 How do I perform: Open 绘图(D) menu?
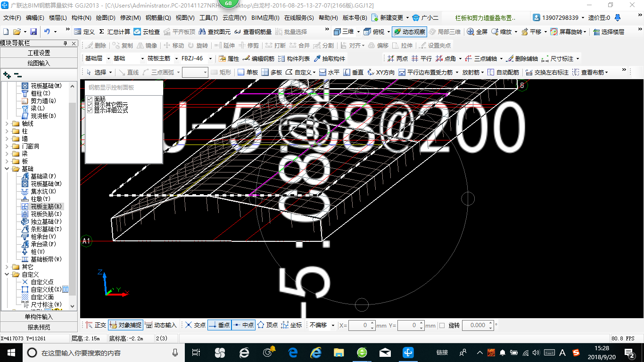106,18
